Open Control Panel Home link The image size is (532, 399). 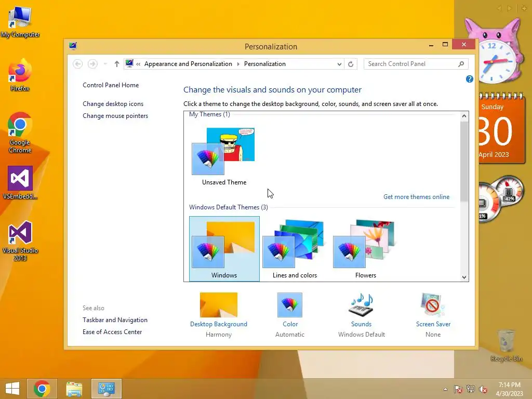pyautogui.click(x=111, y=85)
